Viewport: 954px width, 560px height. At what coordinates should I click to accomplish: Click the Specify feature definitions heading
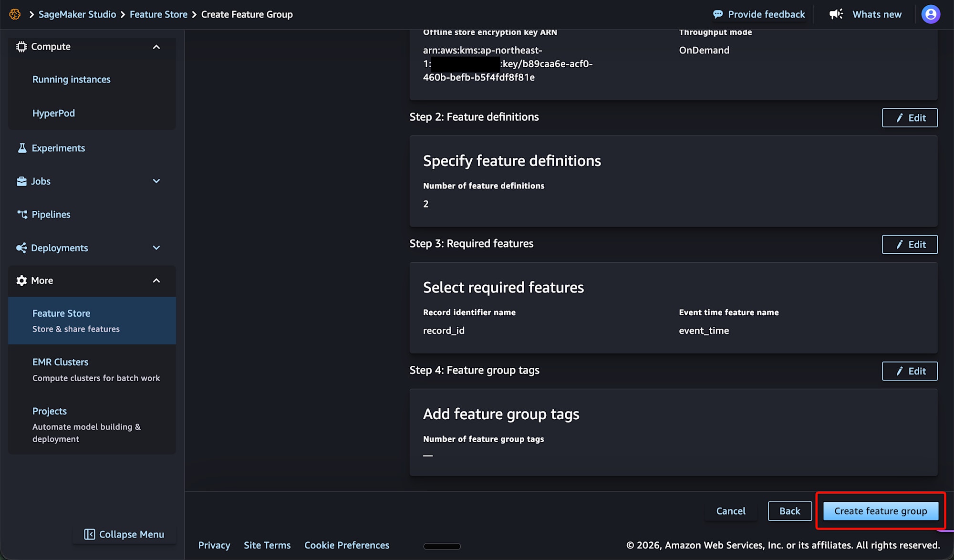click(512, 161)
